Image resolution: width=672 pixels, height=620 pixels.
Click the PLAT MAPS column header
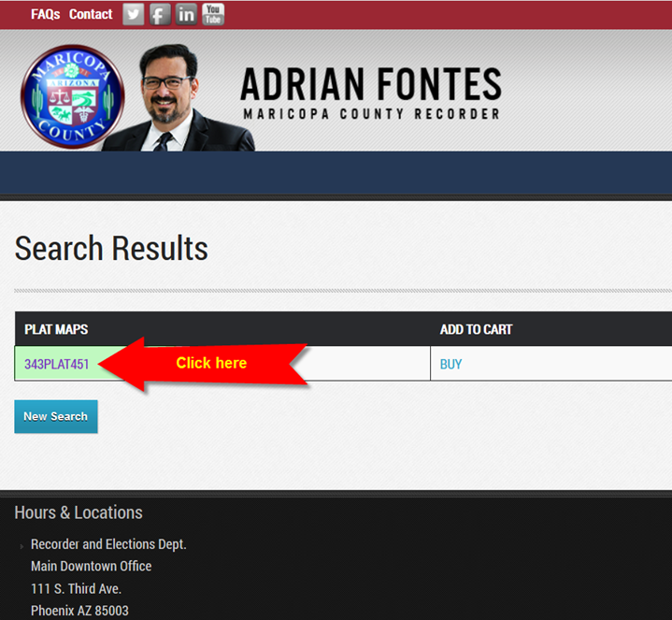(56, 329)
